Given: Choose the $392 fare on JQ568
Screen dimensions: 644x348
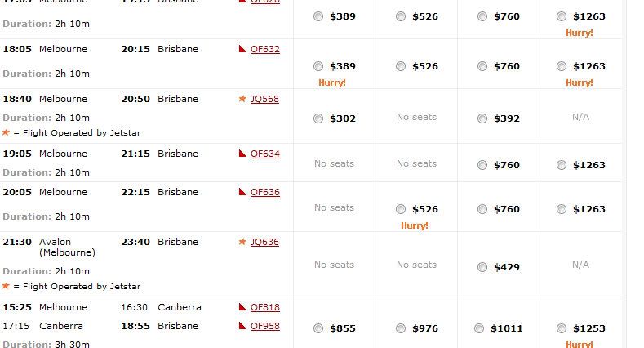Looking at the screenshot, I should pos(482,118).
